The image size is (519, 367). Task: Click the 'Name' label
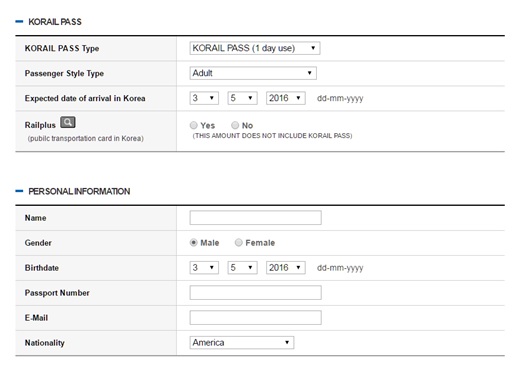35,218
